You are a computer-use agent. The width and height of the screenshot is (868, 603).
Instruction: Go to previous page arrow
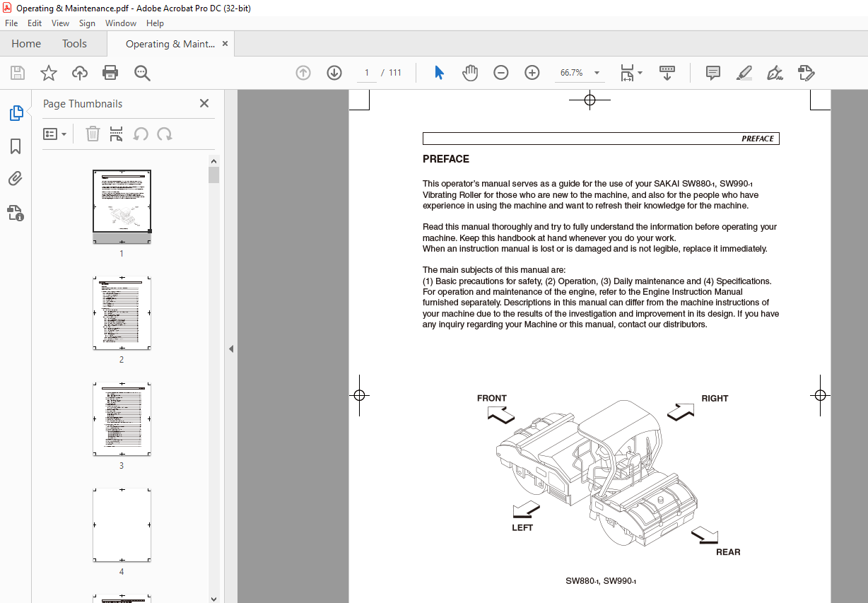303,73
